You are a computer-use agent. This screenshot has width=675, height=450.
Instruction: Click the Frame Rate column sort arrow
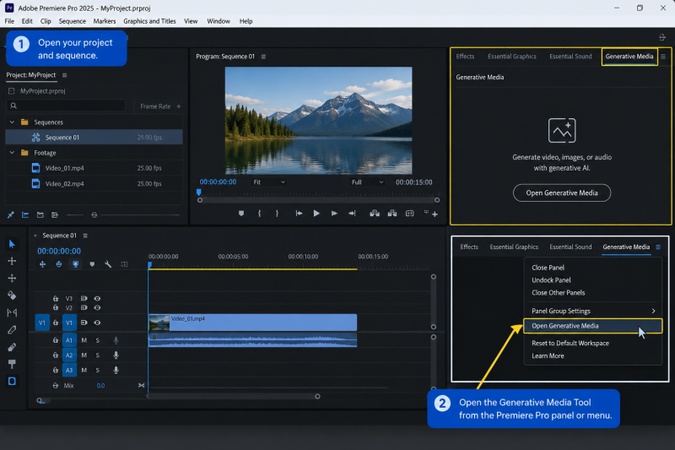179,106
